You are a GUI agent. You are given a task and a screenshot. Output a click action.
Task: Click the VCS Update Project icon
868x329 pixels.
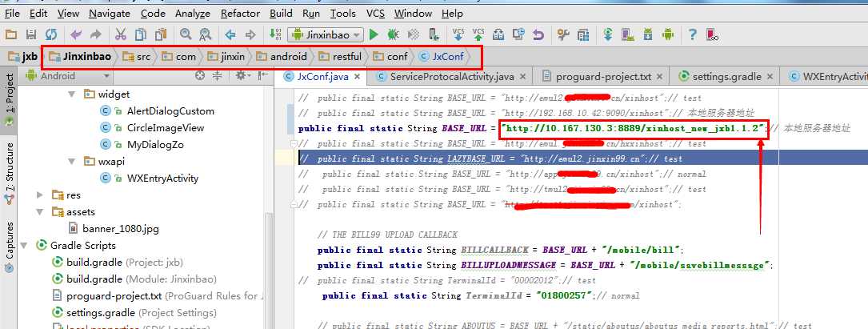click(x=458, y=34)
